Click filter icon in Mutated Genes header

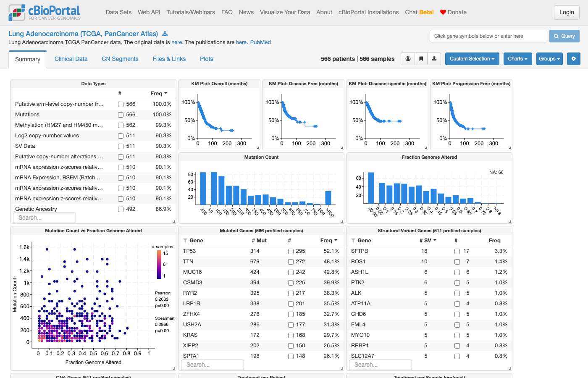(185, 241)
